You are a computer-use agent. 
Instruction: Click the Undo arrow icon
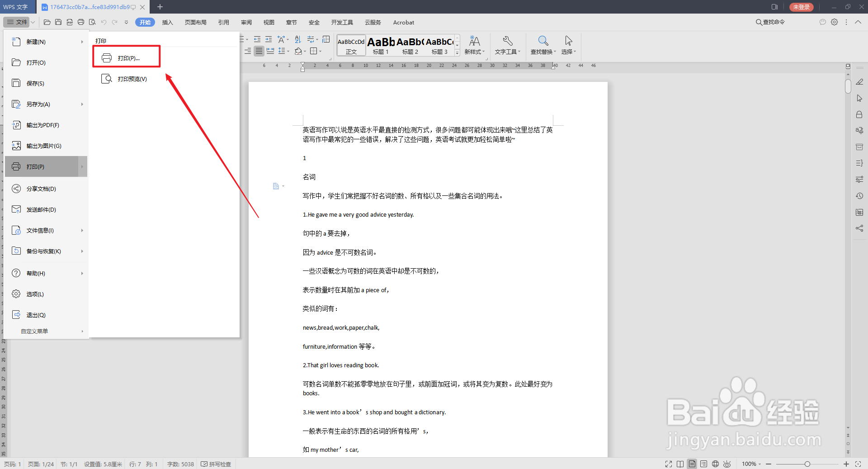[x=104, y=22]
